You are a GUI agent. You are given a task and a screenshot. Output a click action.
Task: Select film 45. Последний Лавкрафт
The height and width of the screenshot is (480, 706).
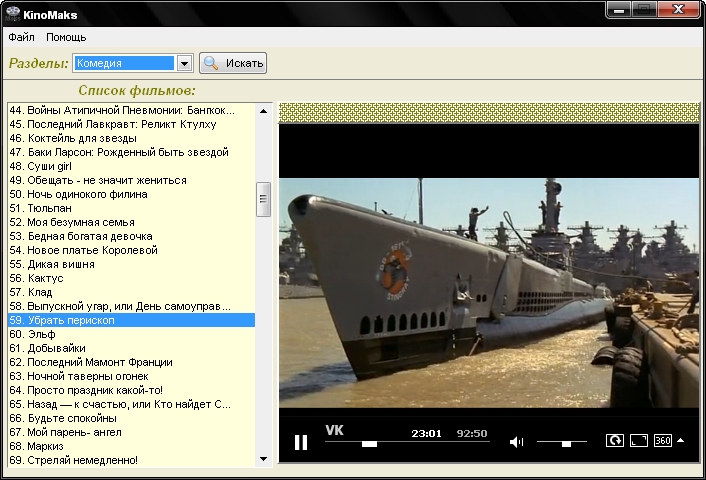tap(131, 124)
